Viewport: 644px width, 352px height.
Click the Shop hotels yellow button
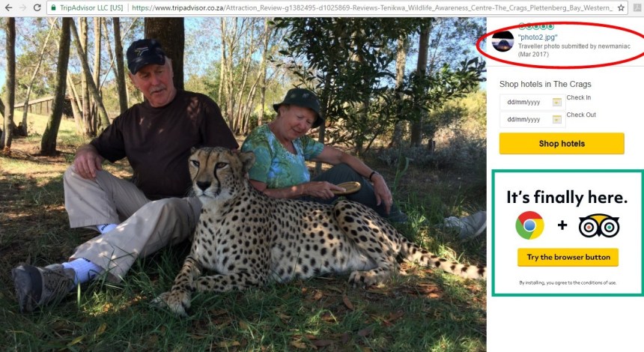tap(562, 143)
